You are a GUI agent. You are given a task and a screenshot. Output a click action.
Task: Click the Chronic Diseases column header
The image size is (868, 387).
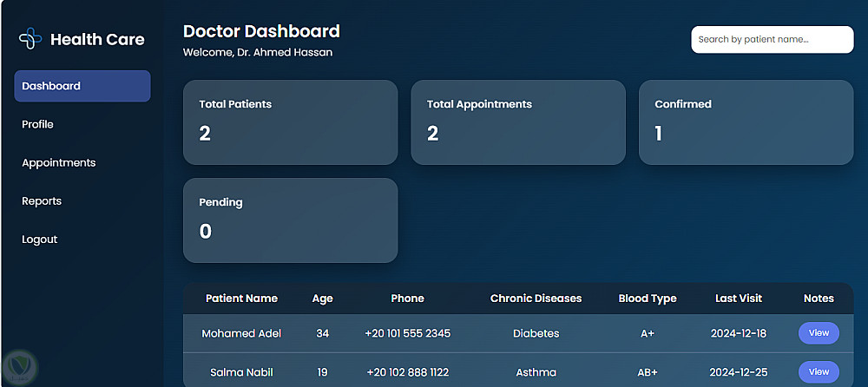point(536,298)
